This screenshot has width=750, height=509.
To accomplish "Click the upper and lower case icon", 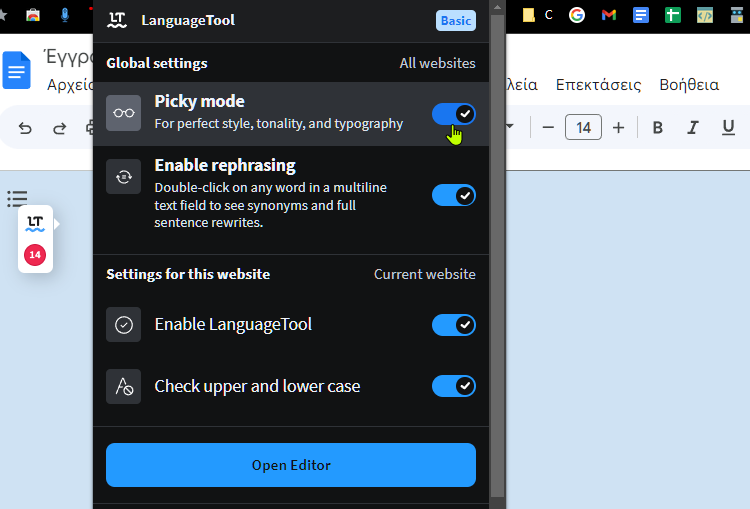I will coord(123,386).
